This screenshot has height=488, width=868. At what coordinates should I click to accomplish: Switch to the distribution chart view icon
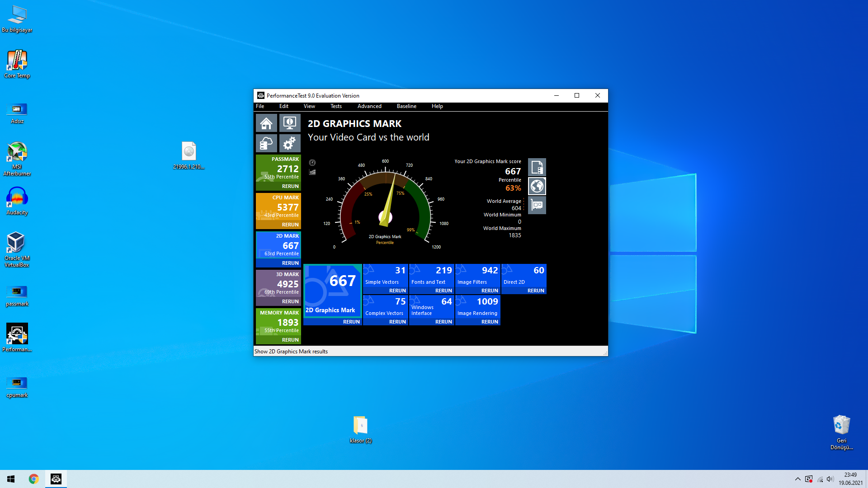pyautogui.click(x=312, y=172)
